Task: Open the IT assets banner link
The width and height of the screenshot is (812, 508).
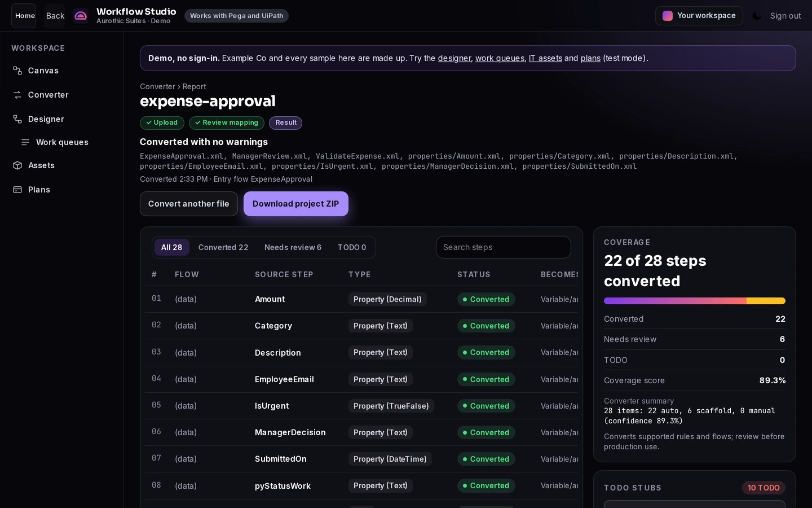Action: pyautogui.click(x=545, y=58)
